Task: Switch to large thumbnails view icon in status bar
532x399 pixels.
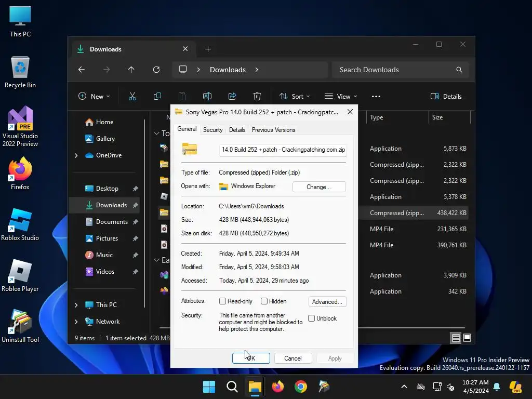Action: pos(467,338)
